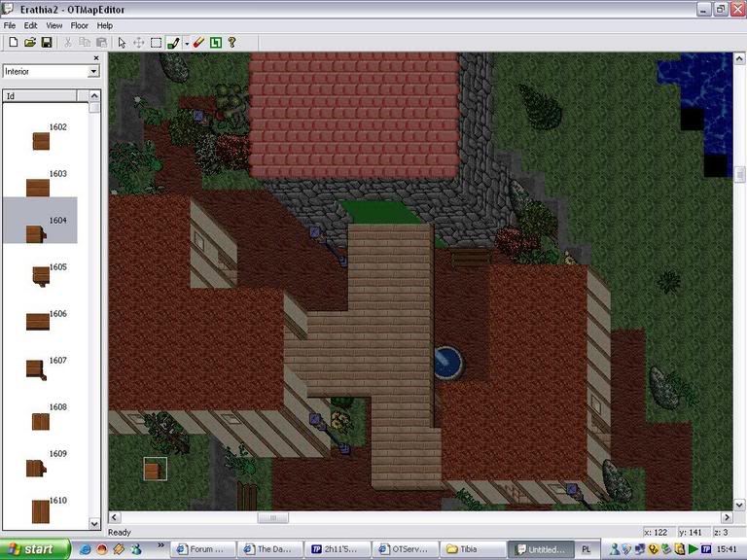Viewport: 747px width, 560px height.
Task: Click the Windows start button
Action: (x=35, y=549)
